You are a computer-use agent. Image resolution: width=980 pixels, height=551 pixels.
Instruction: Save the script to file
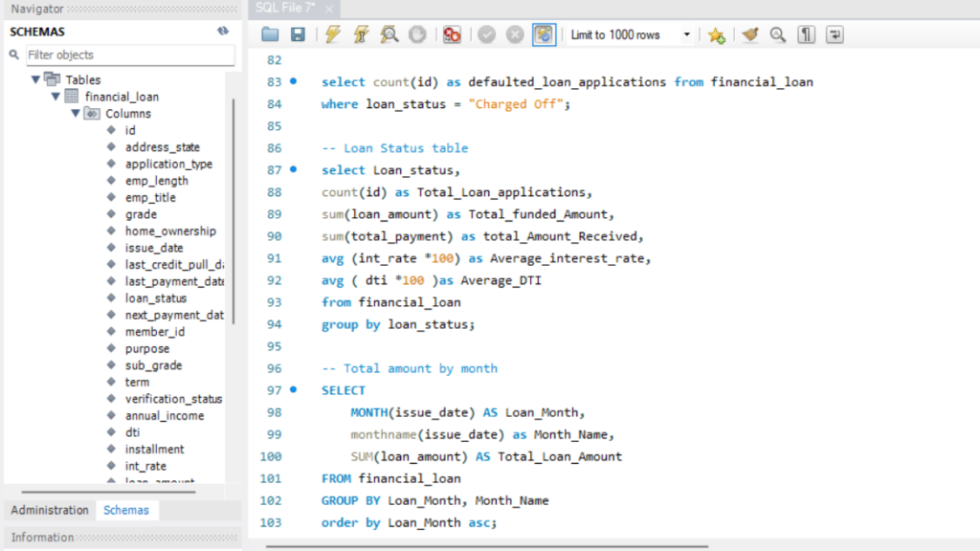(x=299, y=34)
